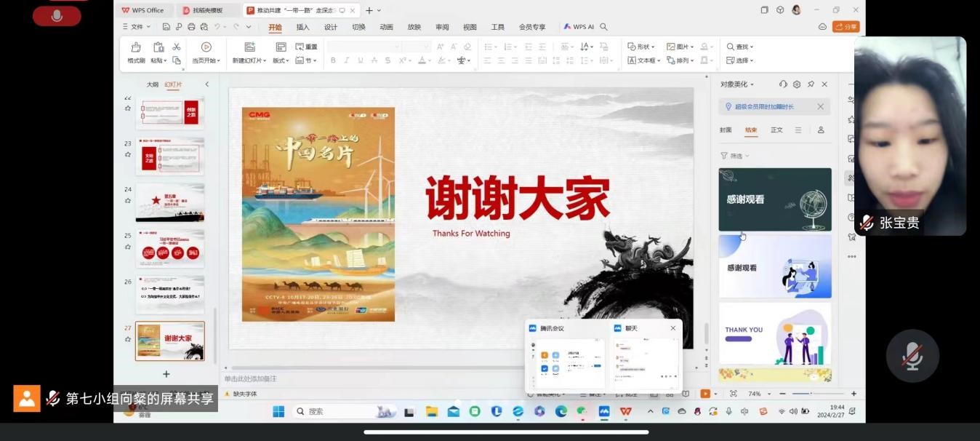Unmute the microphone with the round button
This screenshot has width=980, height=441.
point(912,356)
